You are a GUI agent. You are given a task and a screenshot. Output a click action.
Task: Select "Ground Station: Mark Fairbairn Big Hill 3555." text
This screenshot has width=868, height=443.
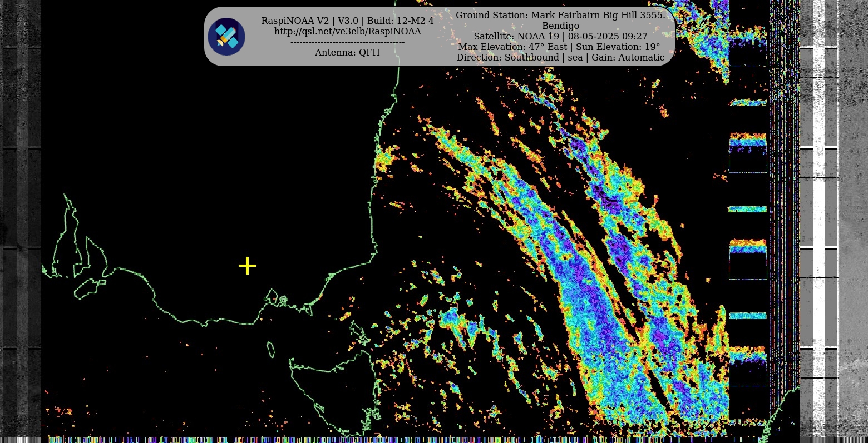click(560, 16)
